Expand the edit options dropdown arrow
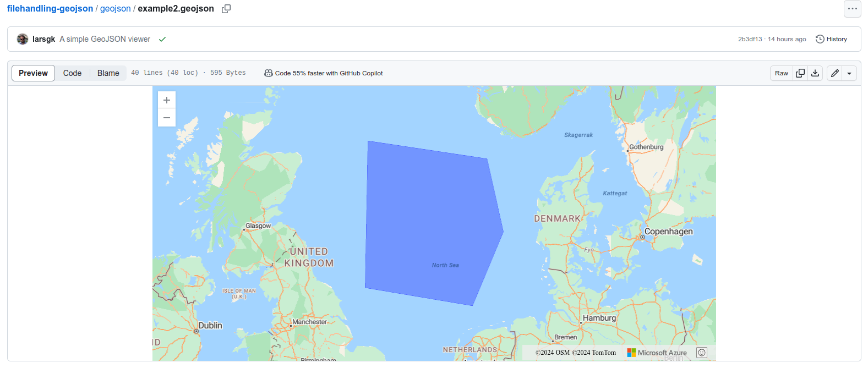Viewport: 868px width, 379px height. 849,73
